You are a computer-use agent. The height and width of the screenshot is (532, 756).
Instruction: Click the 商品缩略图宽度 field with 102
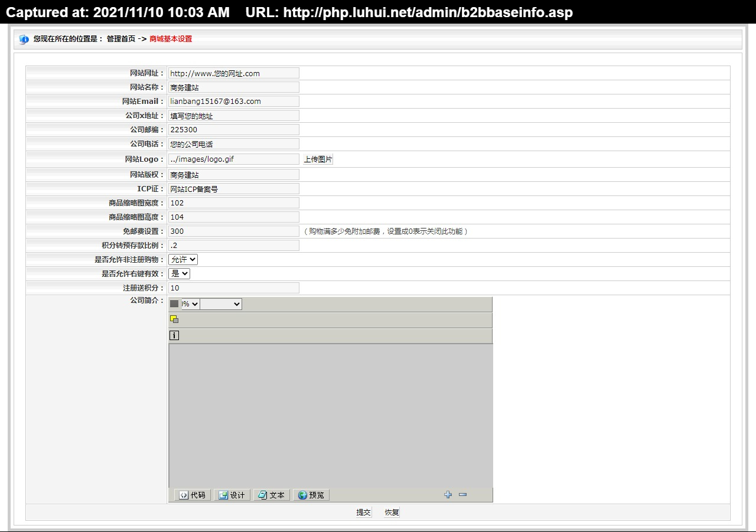[234, 203]
